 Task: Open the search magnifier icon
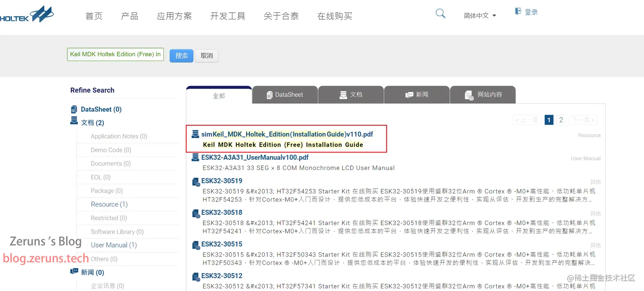pyautogui.click(x=440, y=14)
